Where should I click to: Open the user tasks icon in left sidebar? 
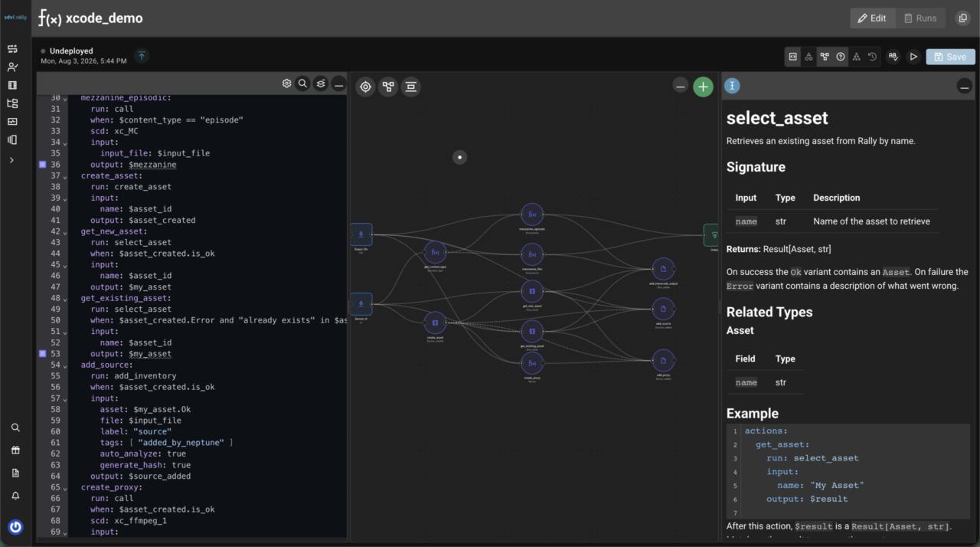(12, 67)
